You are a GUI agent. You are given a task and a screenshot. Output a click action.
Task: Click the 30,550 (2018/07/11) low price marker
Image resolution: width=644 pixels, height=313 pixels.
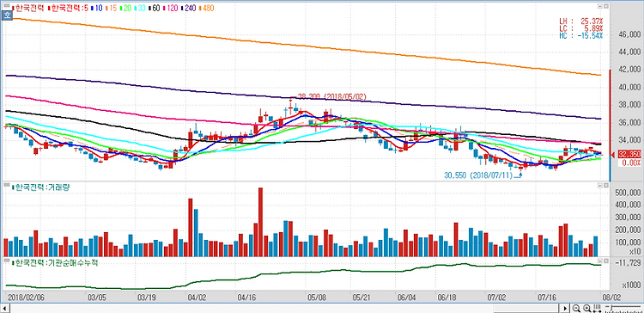coord(479,175)
